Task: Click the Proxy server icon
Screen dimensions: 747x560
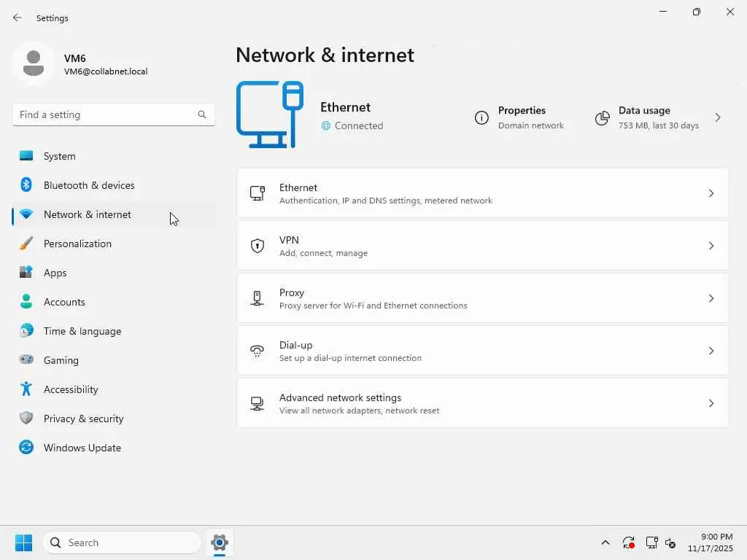Action: [x=258, y=298]
